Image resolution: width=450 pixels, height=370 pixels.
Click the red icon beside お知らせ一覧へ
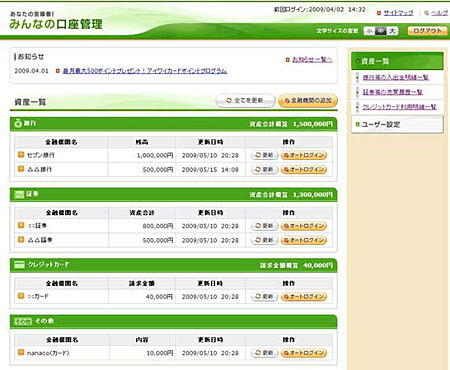(288, 60)
